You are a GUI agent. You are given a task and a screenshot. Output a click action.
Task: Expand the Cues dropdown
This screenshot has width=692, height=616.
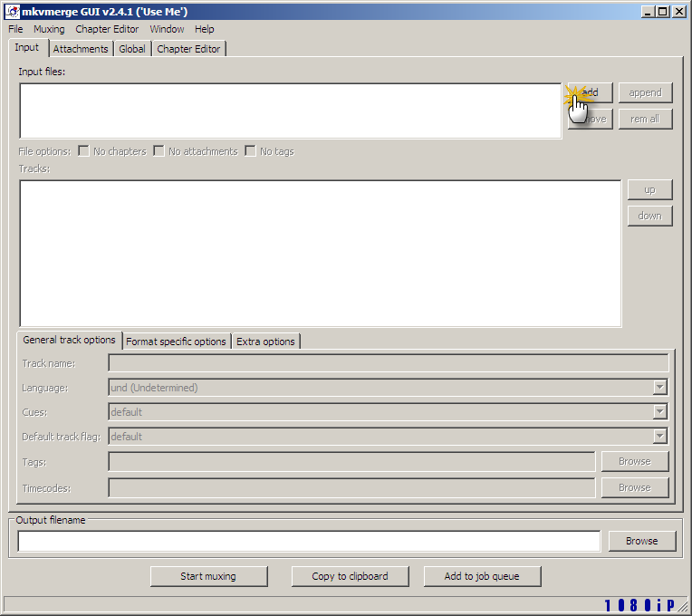(x=659, y=411)
